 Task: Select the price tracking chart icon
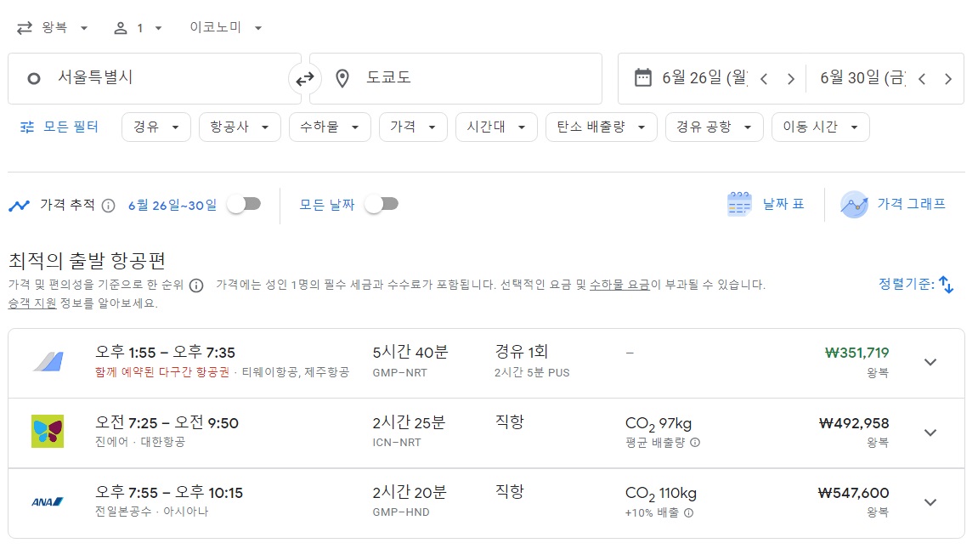coord(20,204)
